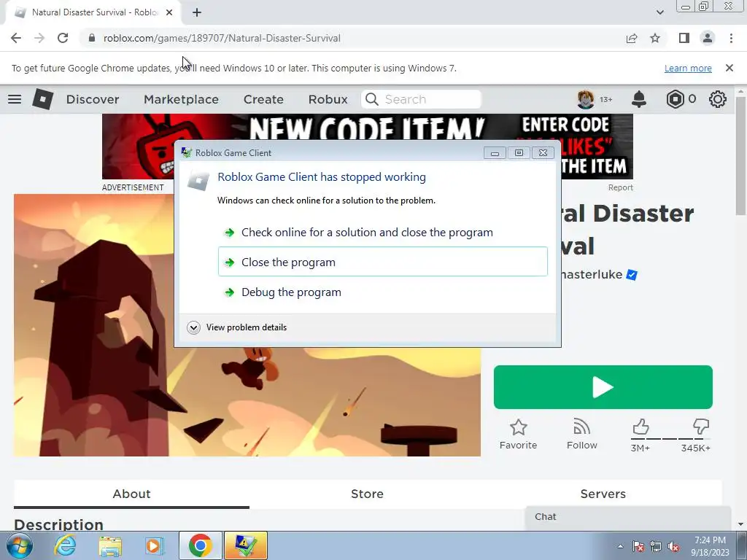This screenshot has height=560, width=747.
Task: Select the Natural Disaster Survival browser tab
Action: (x=94, y=12)
